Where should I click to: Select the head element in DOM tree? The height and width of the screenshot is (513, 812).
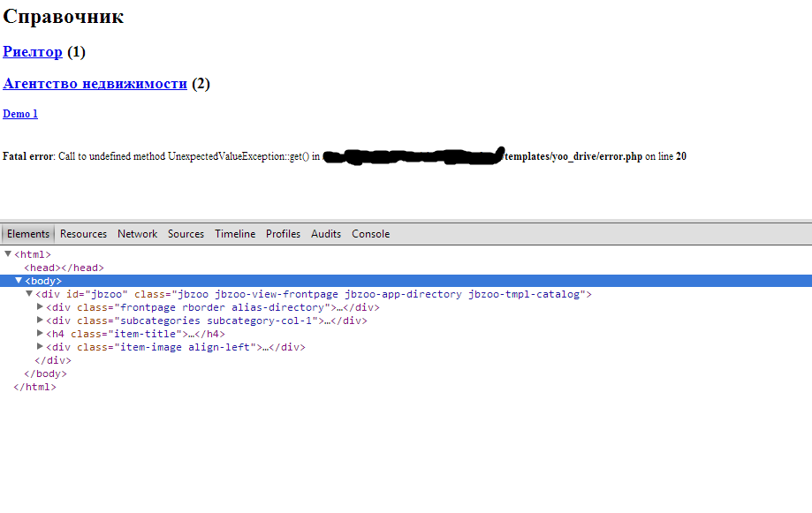[65, 268]
